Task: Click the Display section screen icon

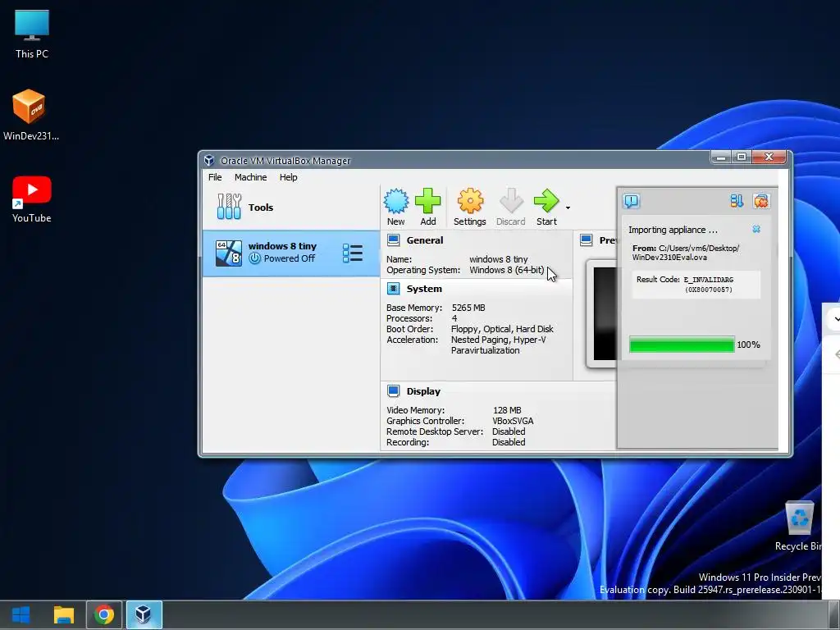Action: point(393,391)
